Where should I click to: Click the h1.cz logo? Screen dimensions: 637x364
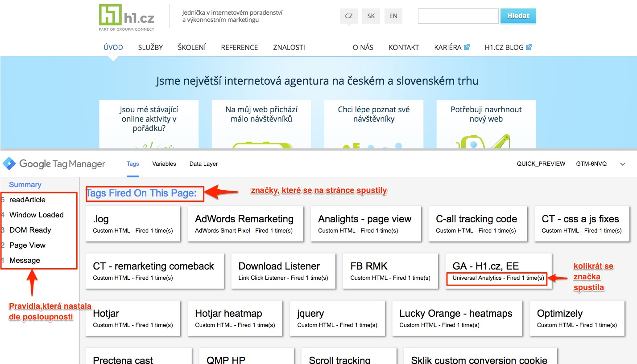(127, 18)
